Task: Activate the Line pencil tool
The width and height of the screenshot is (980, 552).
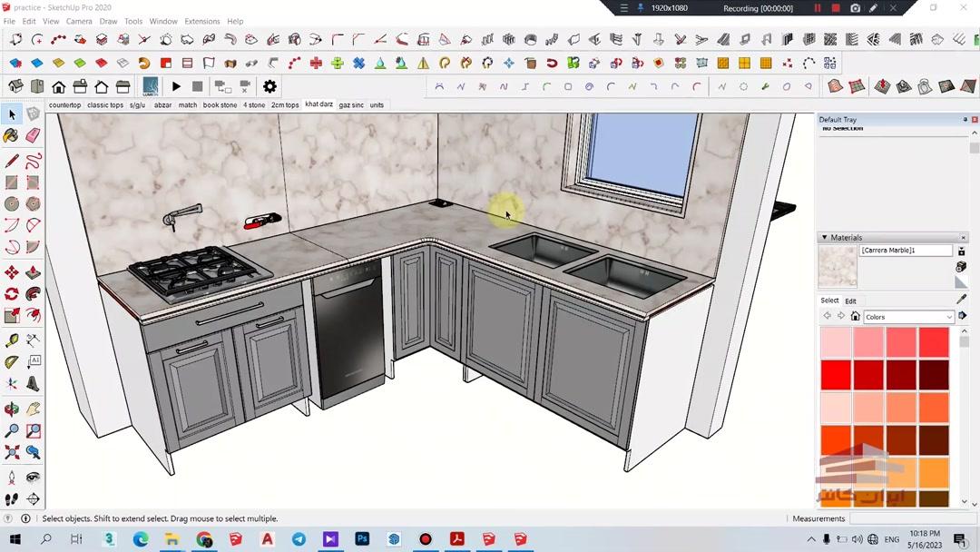Action: [12, 161]
